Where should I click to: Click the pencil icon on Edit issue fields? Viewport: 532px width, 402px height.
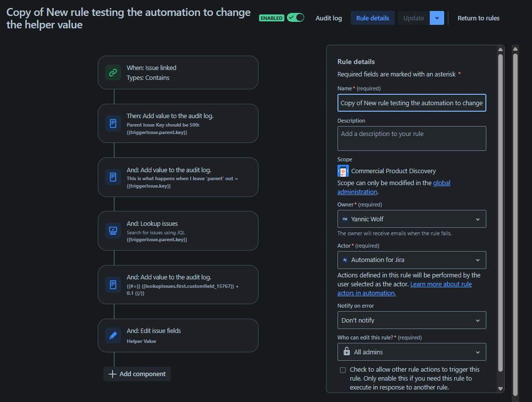(113, 335)
